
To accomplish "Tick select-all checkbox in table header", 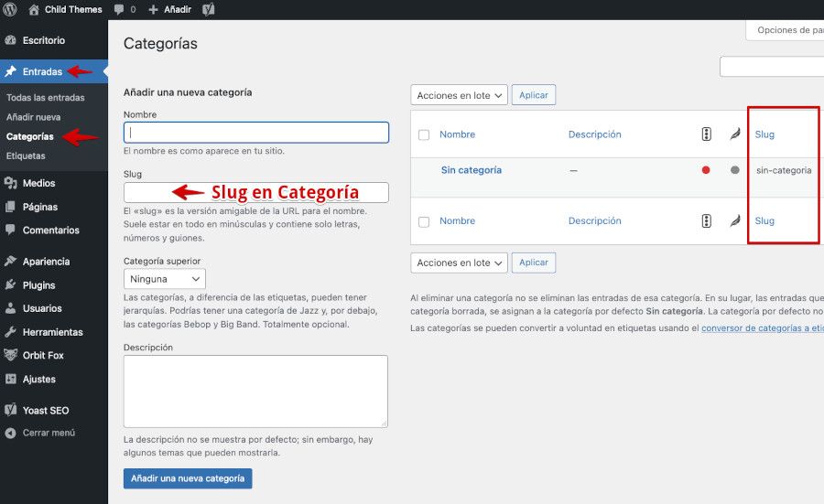I will coord(424,135).
